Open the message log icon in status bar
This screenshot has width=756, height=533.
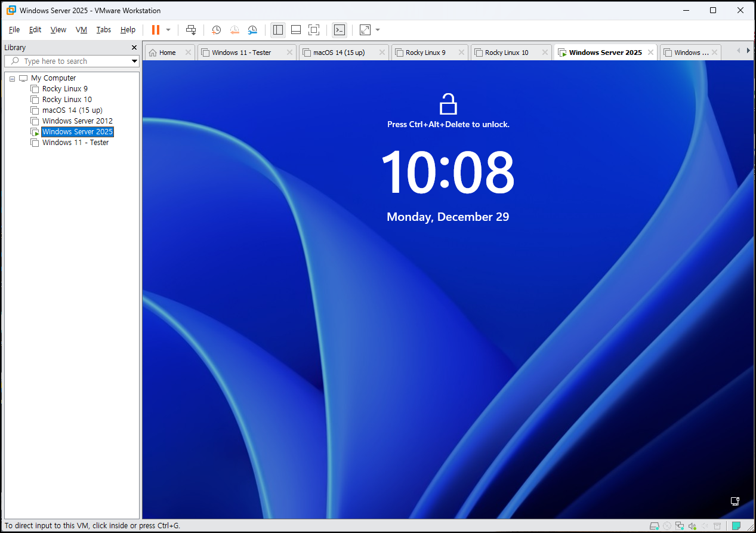pos(736,526)
